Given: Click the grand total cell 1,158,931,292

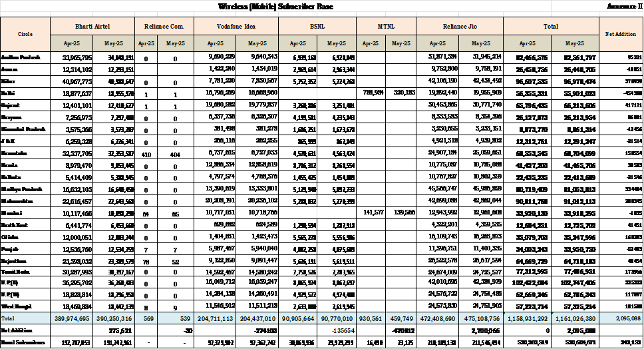Looking at the screenshot, I should 528,318.
